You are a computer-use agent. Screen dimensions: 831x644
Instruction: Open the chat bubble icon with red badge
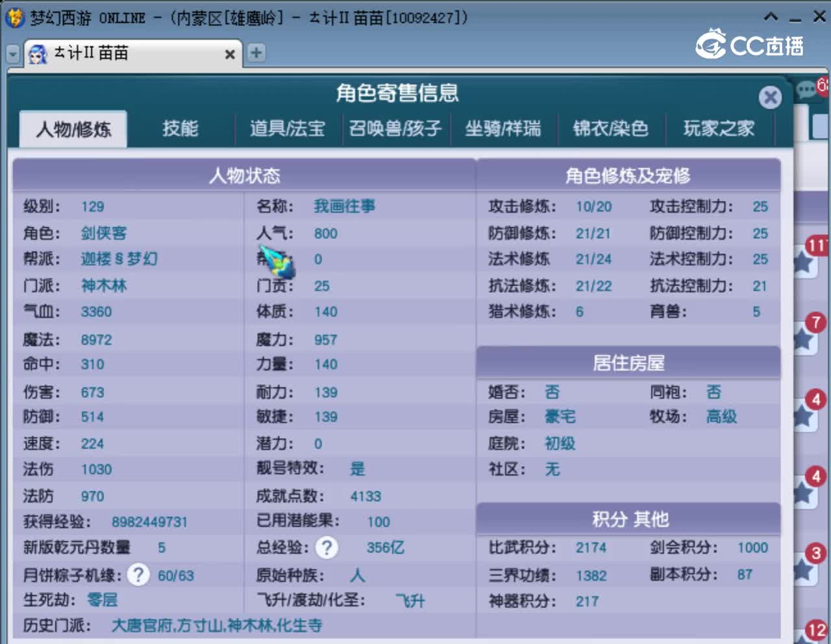(807, 90)
